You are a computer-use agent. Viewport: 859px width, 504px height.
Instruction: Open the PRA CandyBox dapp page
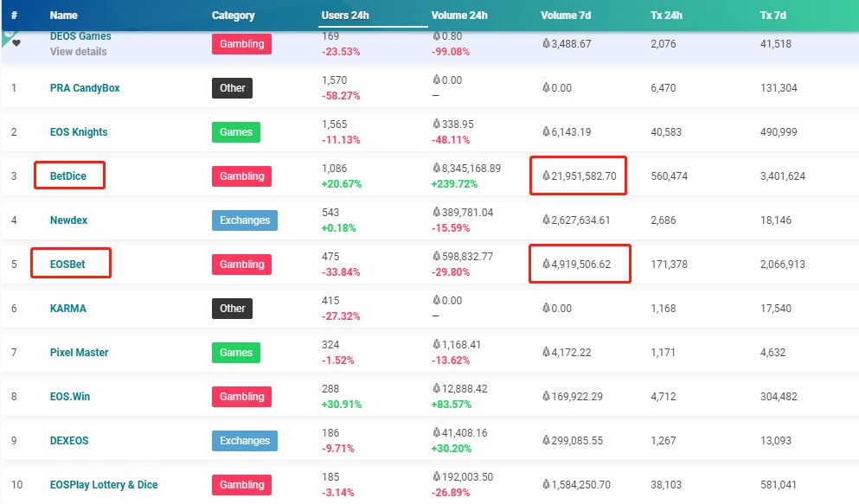tap(85, 88)
